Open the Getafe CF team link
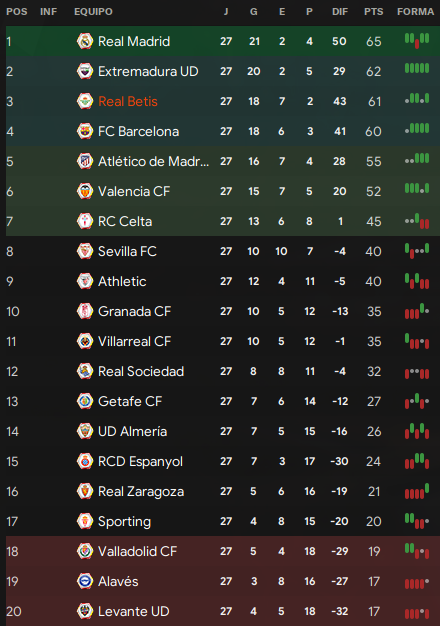 (130, 401)
